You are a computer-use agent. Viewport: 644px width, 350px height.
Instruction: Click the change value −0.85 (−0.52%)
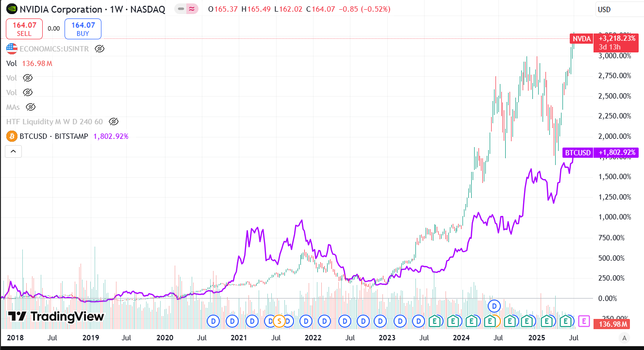click(363, 9)
